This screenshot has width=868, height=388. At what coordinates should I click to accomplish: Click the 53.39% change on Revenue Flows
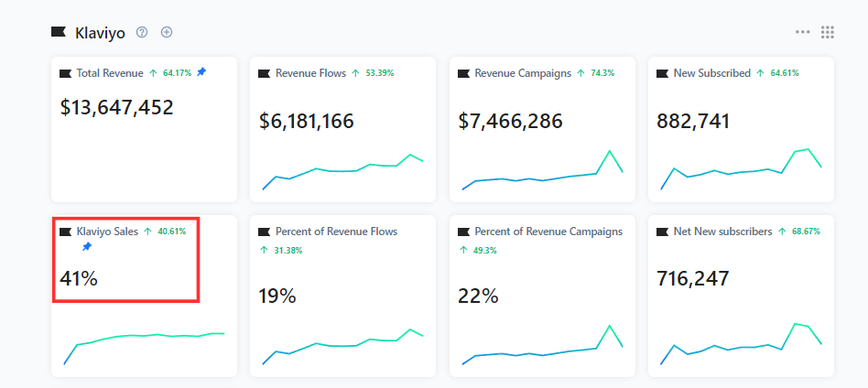(380, 73)
